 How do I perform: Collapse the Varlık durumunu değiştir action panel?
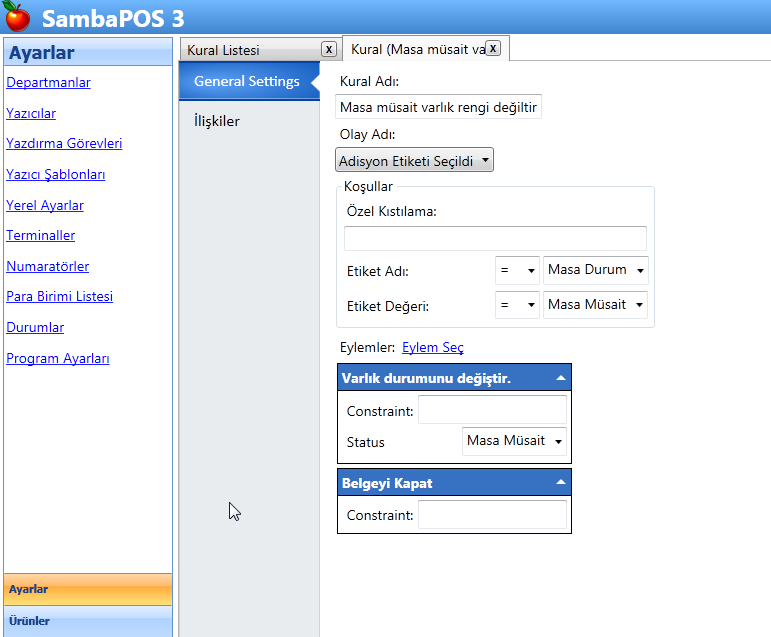click(561, 378)
